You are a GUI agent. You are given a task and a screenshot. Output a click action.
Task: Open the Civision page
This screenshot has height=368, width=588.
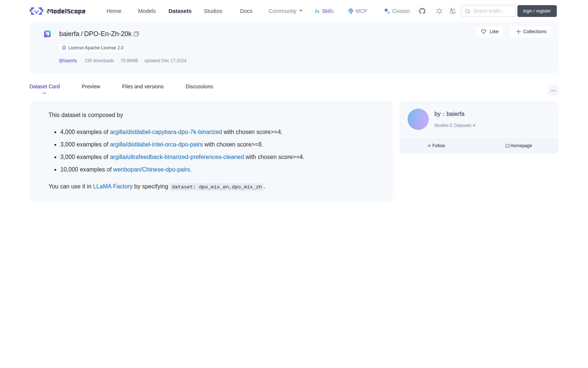pos(397,11)
